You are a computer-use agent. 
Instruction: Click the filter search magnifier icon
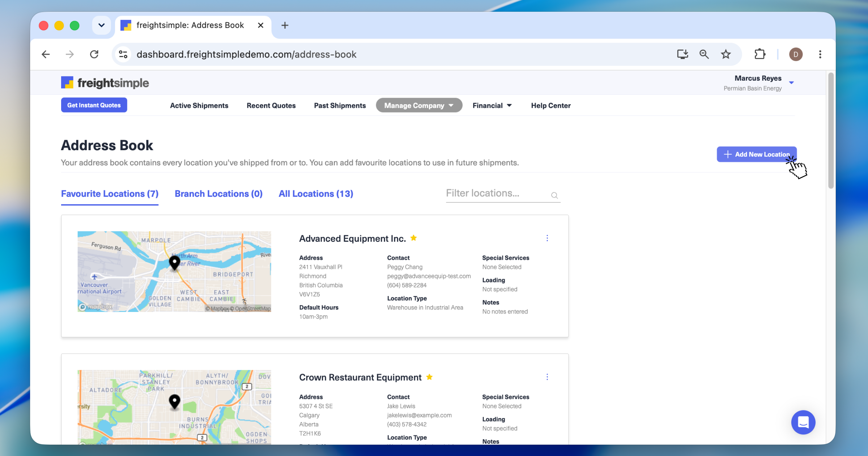(554, 196)
